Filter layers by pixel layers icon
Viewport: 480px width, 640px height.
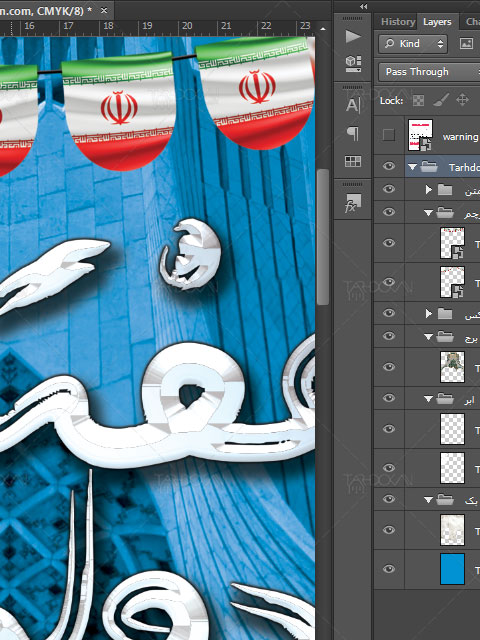pos(467,43)
